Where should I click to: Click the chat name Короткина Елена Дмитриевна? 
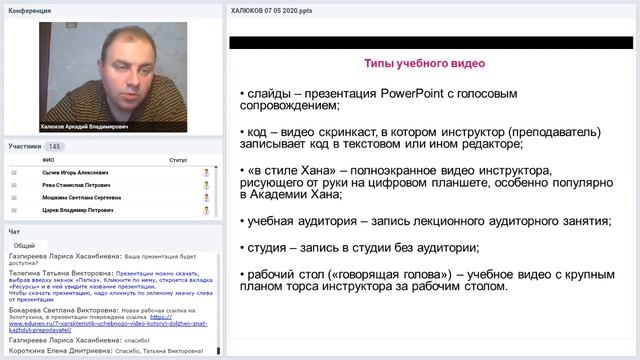[x=61, y=351]
